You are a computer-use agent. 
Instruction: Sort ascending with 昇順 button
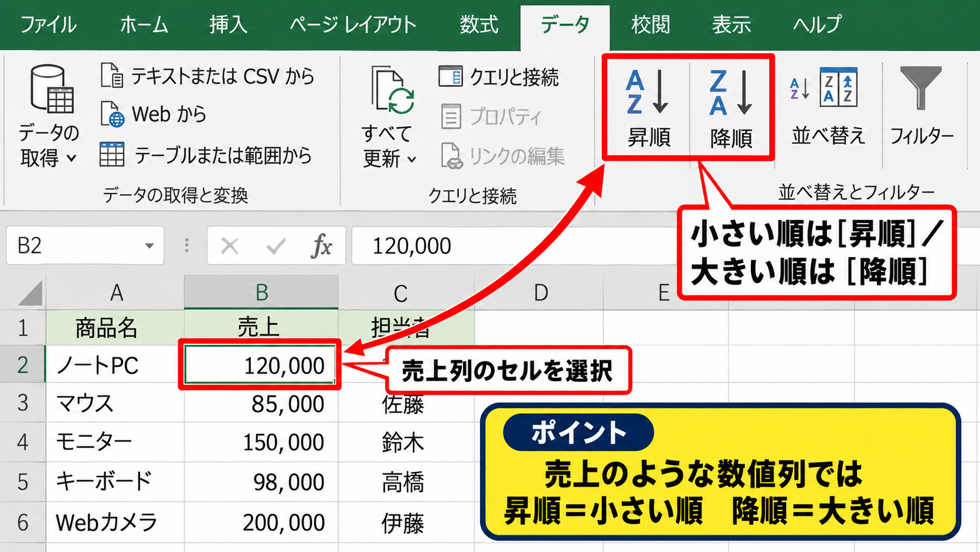pyautogui.click(x=648, y=107)
